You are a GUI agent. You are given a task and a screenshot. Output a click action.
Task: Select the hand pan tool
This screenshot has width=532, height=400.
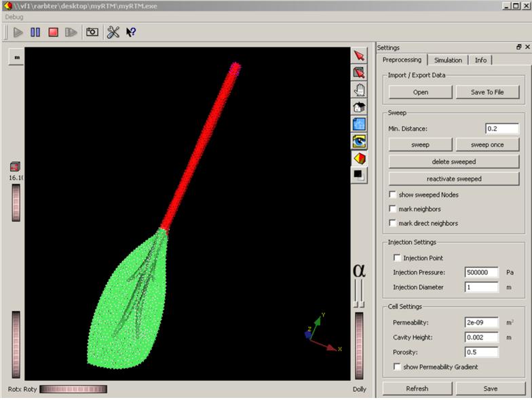360,90
